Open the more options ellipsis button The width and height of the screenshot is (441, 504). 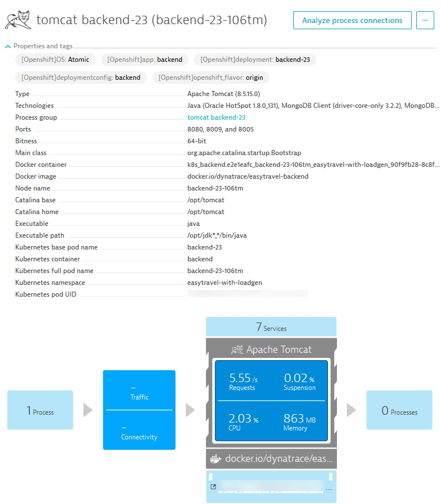pos(425,20)
